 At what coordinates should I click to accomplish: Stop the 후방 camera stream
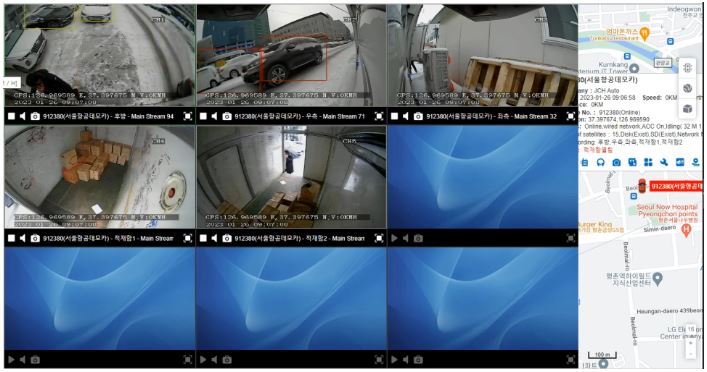coord(11,116)
